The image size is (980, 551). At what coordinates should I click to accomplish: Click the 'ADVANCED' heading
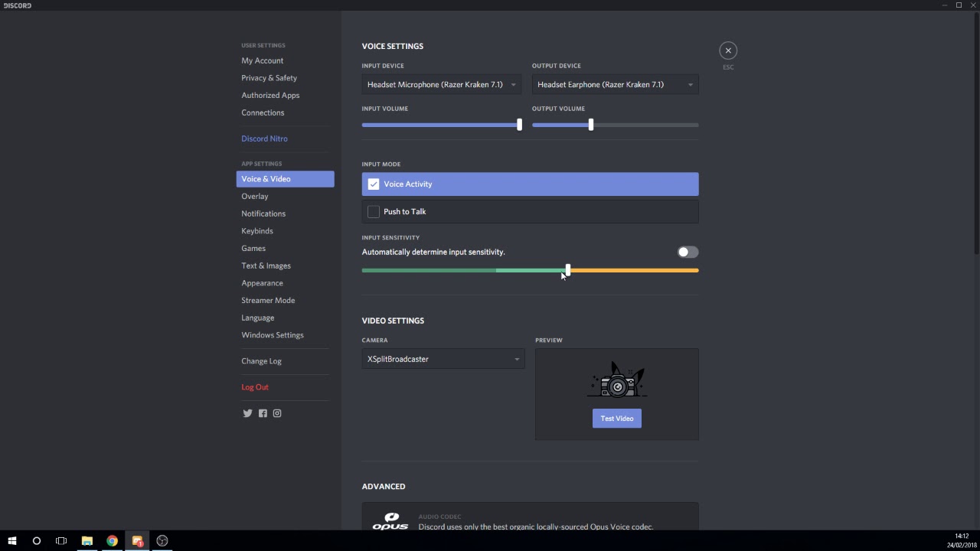384,487
